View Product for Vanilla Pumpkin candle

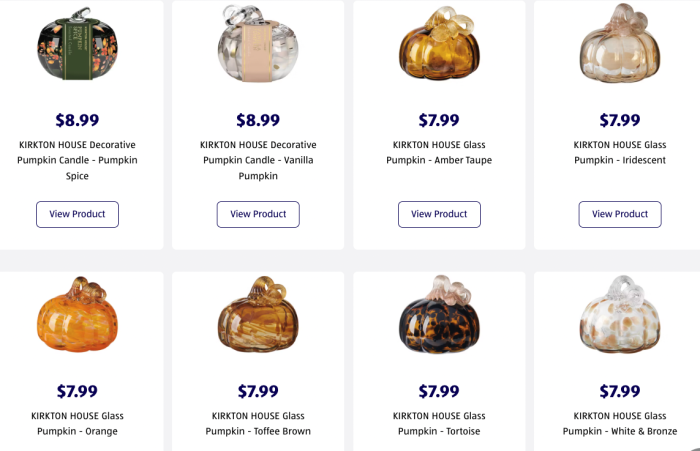[258, 214]
